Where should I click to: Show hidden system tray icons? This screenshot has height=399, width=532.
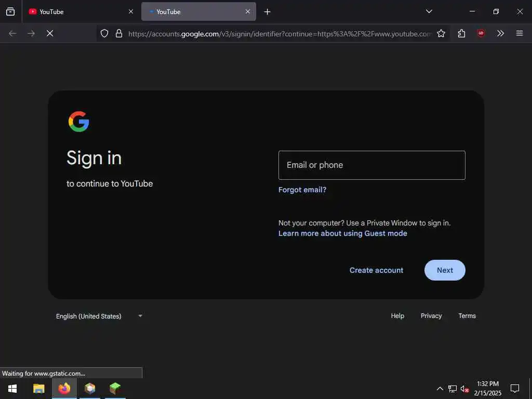(x=440, y=389)
